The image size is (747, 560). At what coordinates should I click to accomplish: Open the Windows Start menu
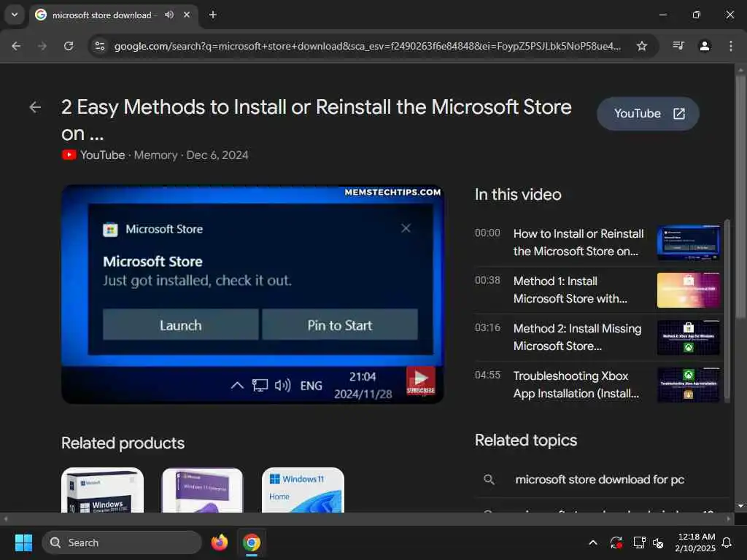[x=23, y=542]
